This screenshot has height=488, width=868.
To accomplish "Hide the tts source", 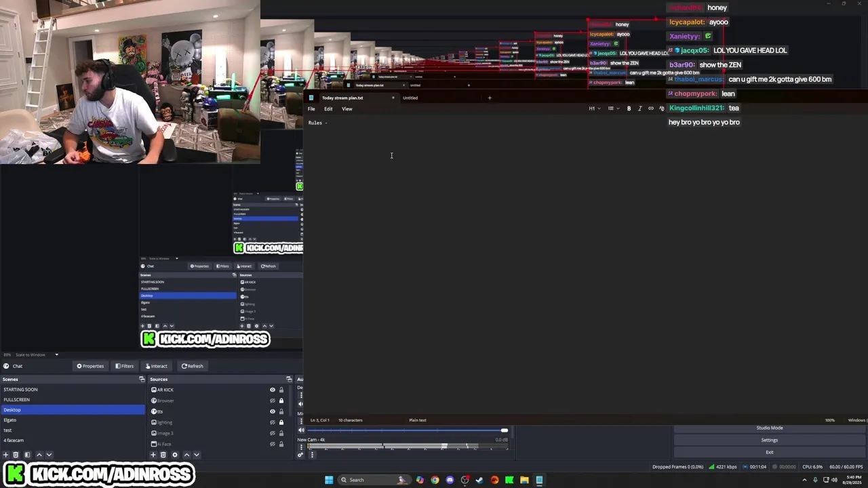I will tap(273, 411).
